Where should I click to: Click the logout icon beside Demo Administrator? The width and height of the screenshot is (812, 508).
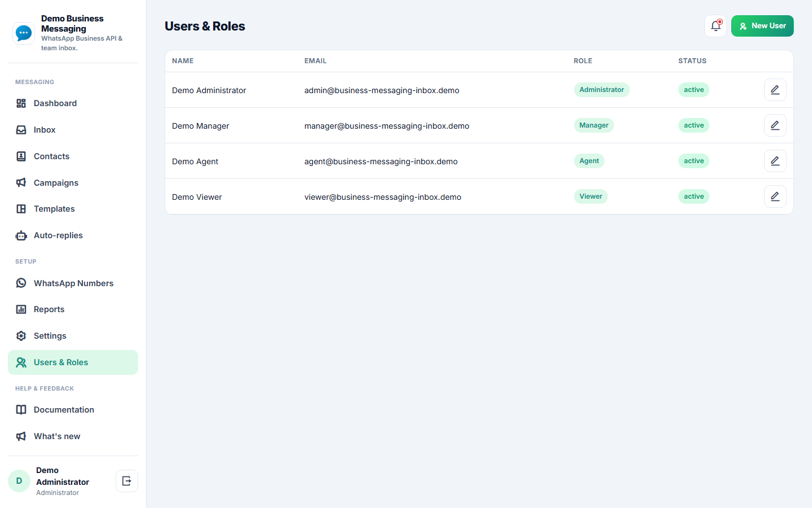[127, 481]
